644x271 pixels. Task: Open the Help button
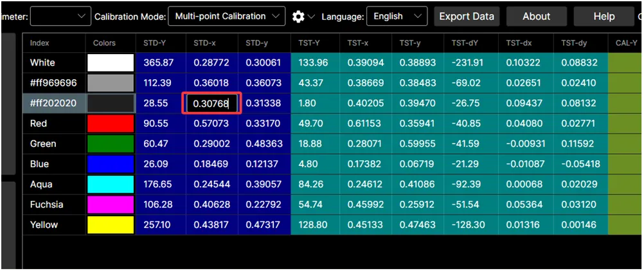point(604,16)
